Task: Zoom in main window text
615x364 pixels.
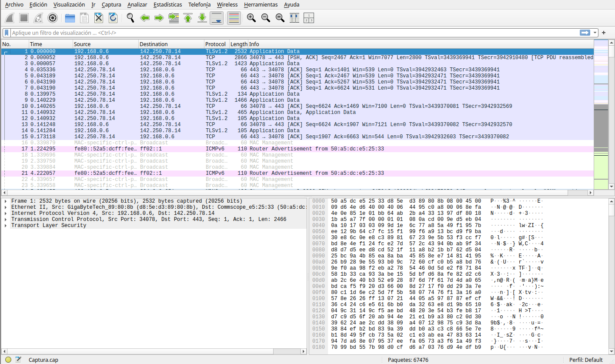Action: (251, 18)
